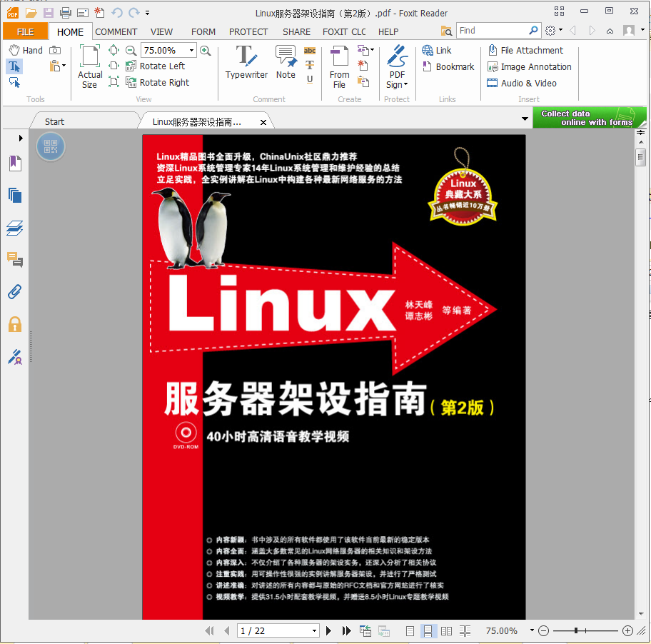Screen dimensions: 651x644
Task: Insert a Link
Action: 436,50
